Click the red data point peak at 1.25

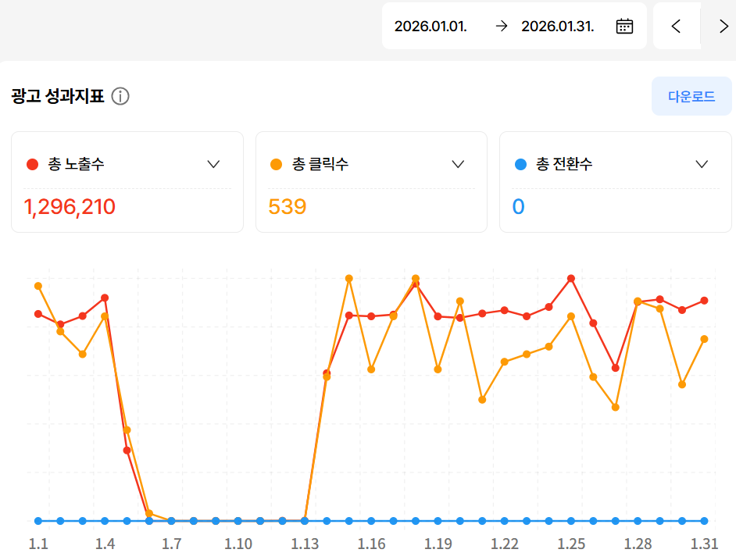[571, 278]
